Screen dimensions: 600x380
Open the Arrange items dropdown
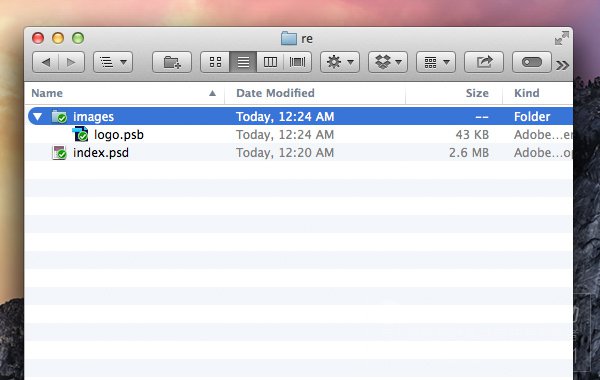coord(436,62)
